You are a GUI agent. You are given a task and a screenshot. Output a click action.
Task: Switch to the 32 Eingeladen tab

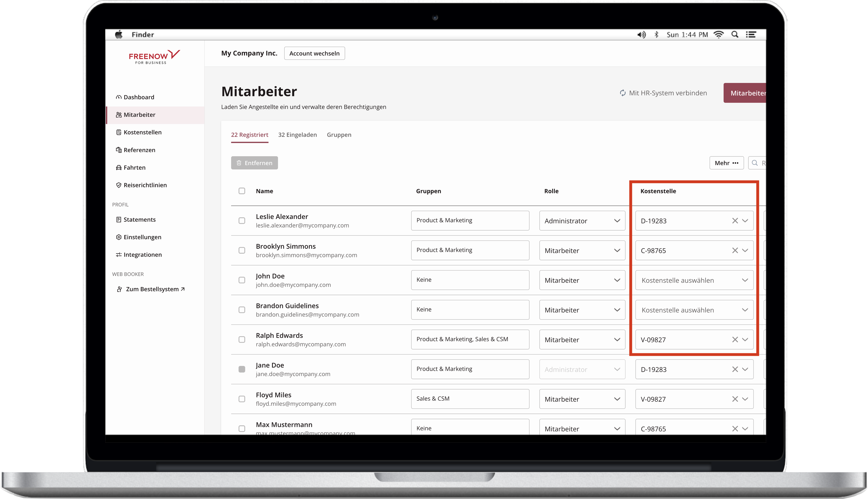coord(297,135)
